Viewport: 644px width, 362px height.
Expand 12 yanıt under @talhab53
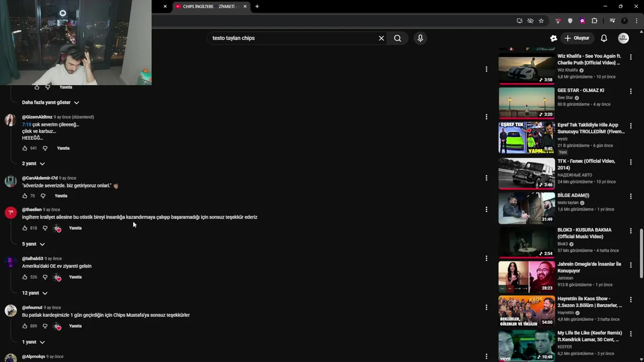pos(35,293)
